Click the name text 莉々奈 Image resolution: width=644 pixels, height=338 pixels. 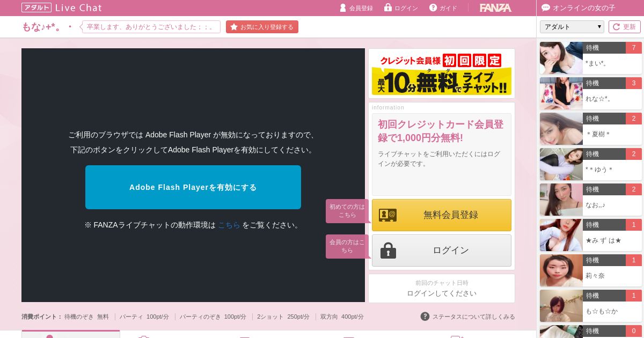tap(595, 276)
